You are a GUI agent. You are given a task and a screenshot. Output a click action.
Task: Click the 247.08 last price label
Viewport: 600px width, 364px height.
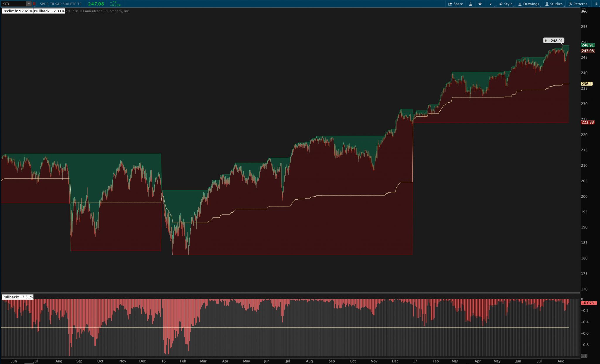click(587, 51)
